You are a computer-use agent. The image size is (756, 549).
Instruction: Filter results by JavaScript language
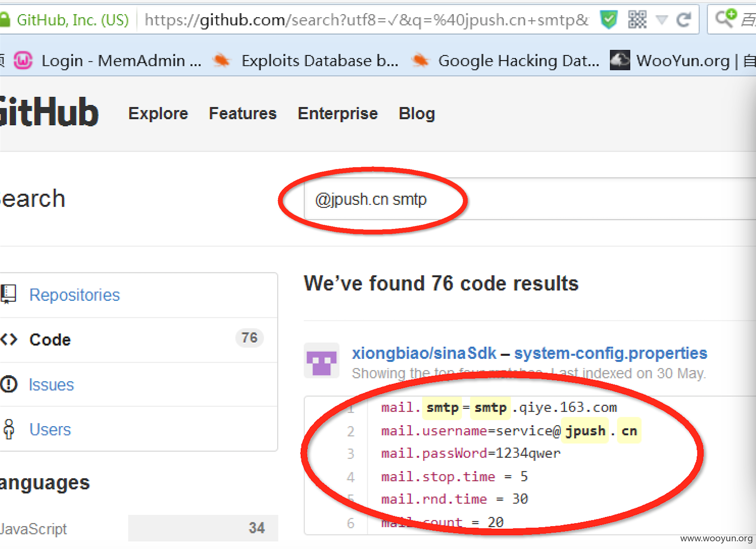point(34,529)
